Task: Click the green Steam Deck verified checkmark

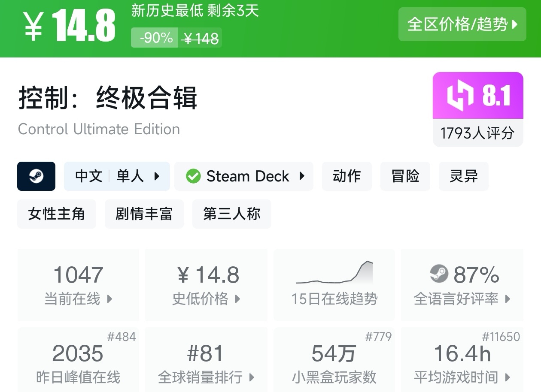Action: tap(193, 176)
